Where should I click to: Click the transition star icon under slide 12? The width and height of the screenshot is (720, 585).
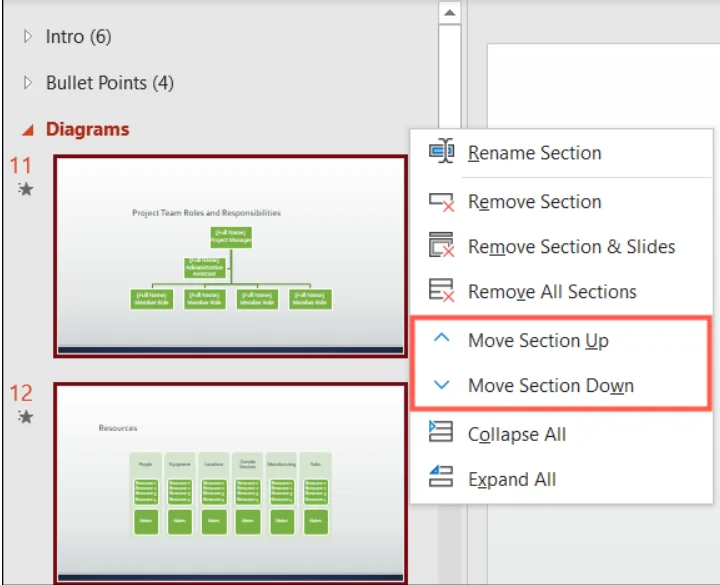click(x=25, y=416)
